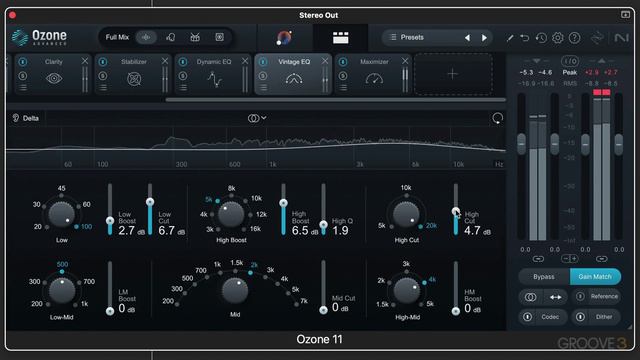Enable the Delta listen toggle
Screen dimensions: 640x360
coord(26,118)
